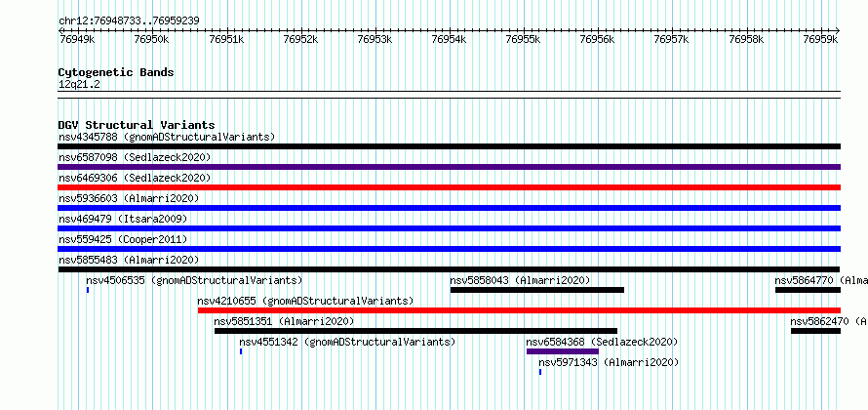Open the nsv6584368 (Sedlazeck2020) label
This screenshot has width=868, height=410.
[x=603, y=342]
